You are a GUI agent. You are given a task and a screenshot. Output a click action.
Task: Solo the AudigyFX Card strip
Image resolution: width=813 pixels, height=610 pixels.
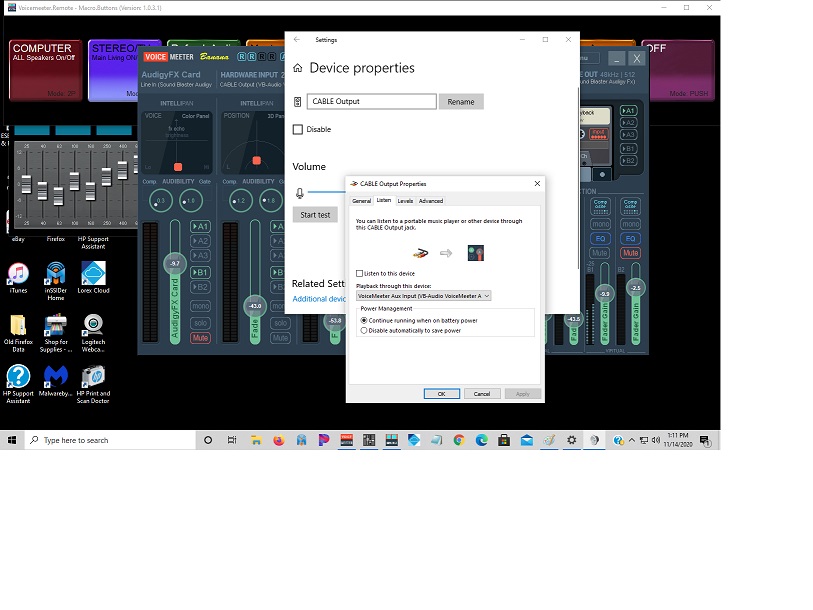pyautogui.click(x=200, y=321)
